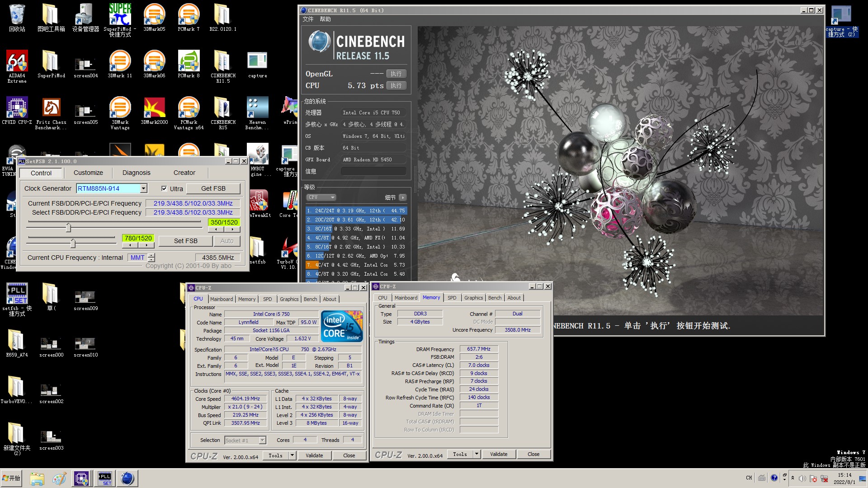Click the Start button on the taskbar
Screen dimensions: 868x488
click(12, 478)
